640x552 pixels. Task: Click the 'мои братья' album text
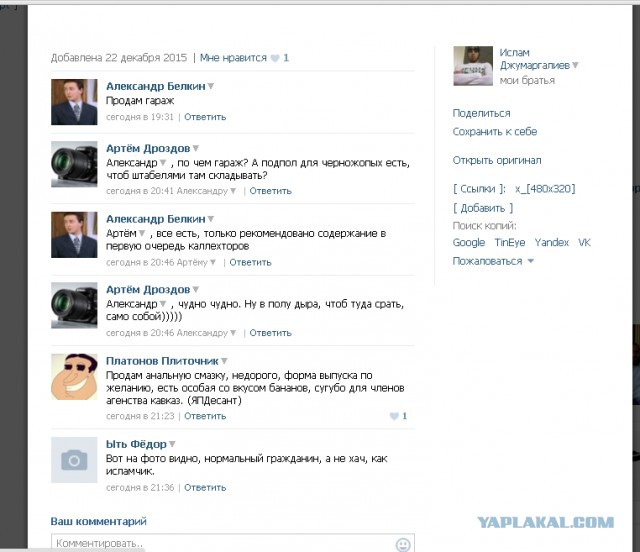point(527,81)
